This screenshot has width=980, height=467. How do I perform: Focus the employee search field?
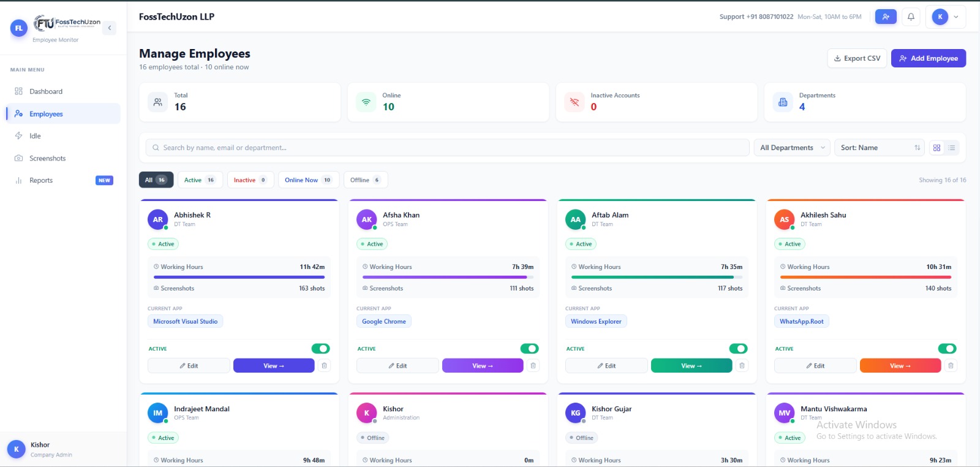click(x=447, y=148)
